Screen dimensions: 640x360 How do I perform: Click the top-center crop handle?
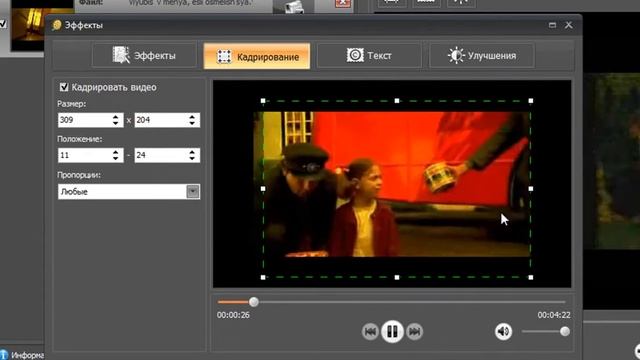tap(397, 101)
